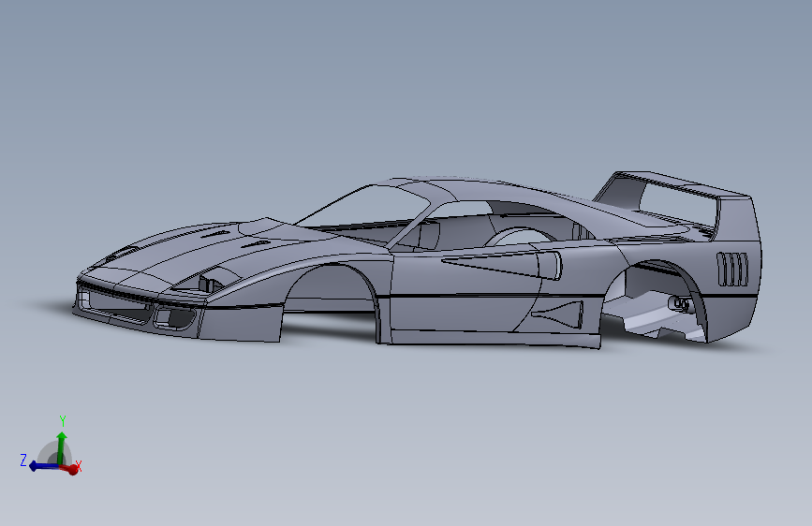Click the blue Z axis arrow of the triad
The image size is (812, 526).
pos(43,466)
